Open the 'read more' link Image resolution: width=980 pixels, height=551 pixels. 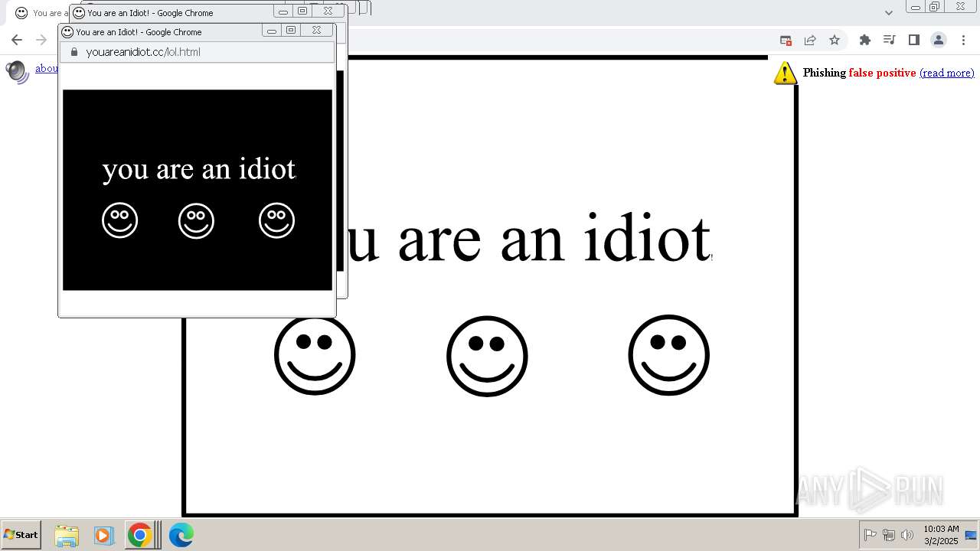(947, 73)
